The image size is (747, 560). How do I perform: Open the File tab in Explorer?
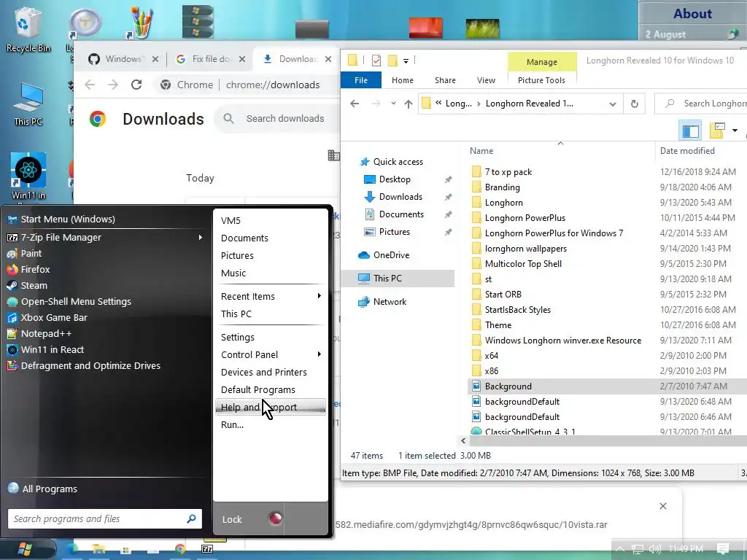pyautogui.click(x=361, y=80)
